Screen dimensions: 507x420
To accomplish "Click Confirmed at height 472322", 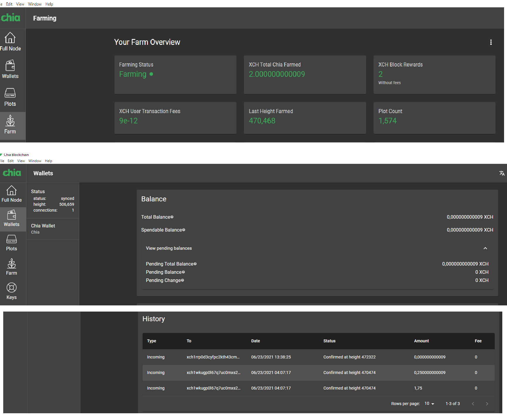I will (x=349, y=357).
